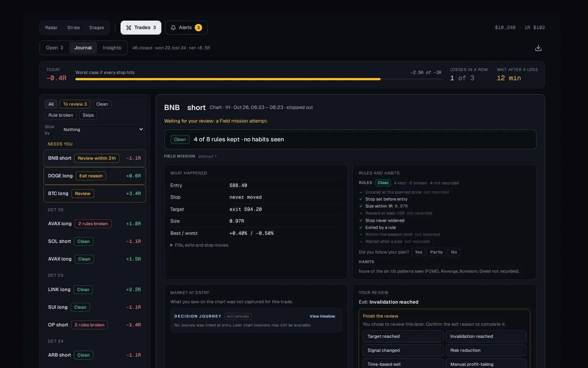The height and width of the screenshot is (368, 588).
Task: Click the Review within 31h badge
Action: tap(97, 158)
